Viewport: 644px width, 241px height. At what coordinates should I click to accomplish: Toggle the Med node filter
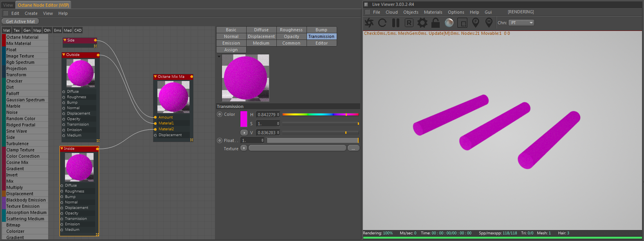[68, 30]
